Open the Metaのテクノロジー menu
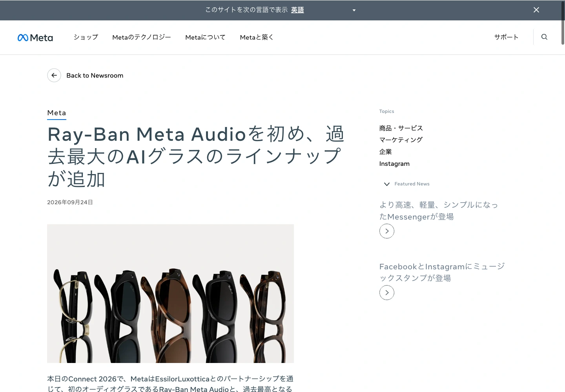Viewport: 565px width, 392px height. pyautogui.click(x=142, y=37)
